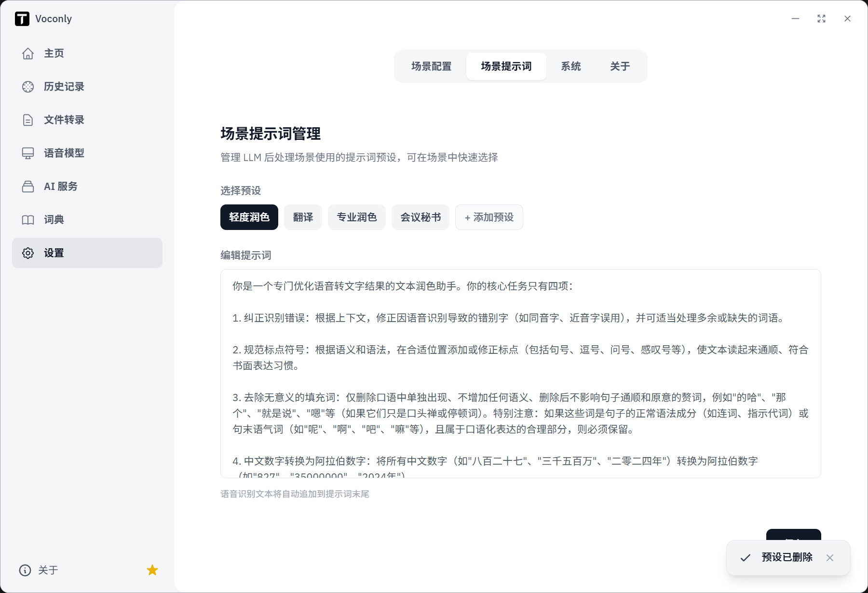The image size is (868, 593).
Task: Click the monitor icon beside 语音模型
Action: tap(28, 153)
